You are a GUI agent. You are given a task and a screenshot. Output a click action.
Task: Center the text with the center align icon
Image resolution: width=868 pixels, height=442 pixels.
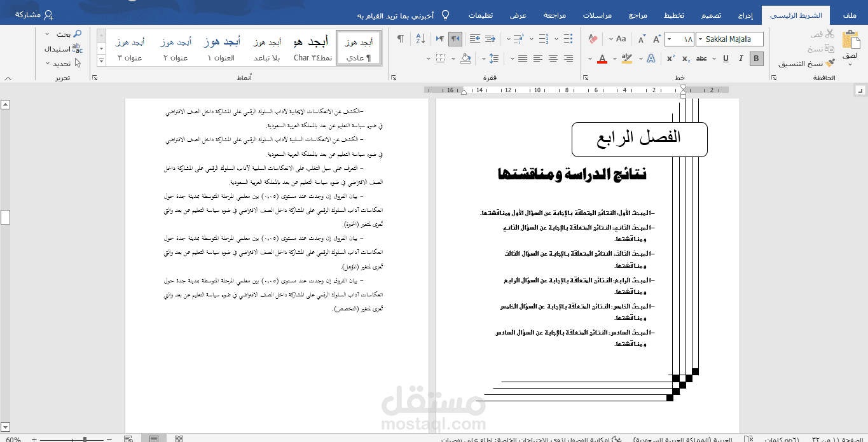pyautogui.click(x=553, y=59)
